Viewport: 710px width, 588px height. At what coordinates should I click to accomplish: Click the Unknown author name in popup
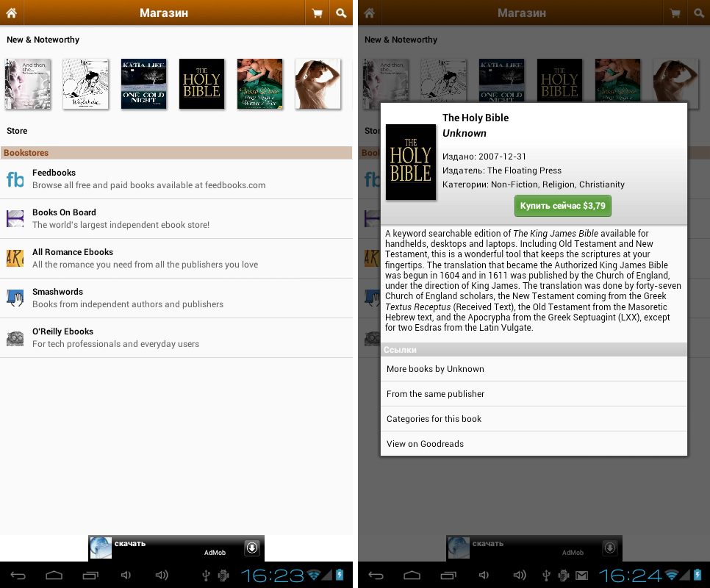pos(464,133)
